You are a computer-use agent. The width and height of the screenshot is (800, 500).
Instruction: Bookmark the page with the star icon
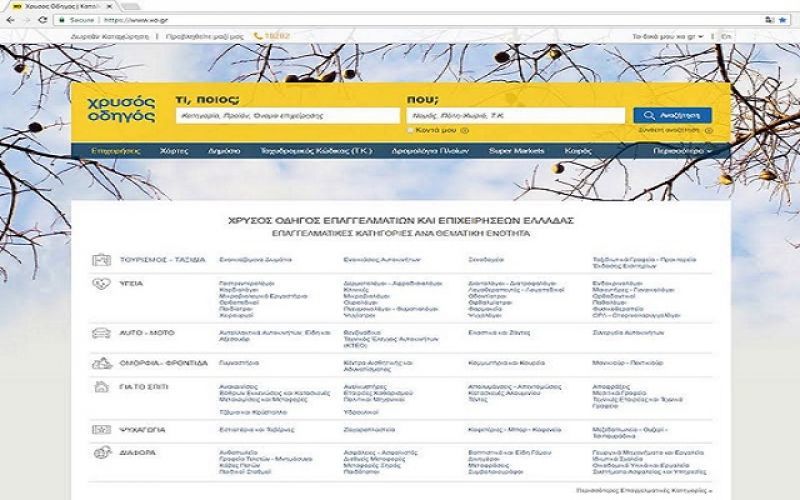point(783,20)
